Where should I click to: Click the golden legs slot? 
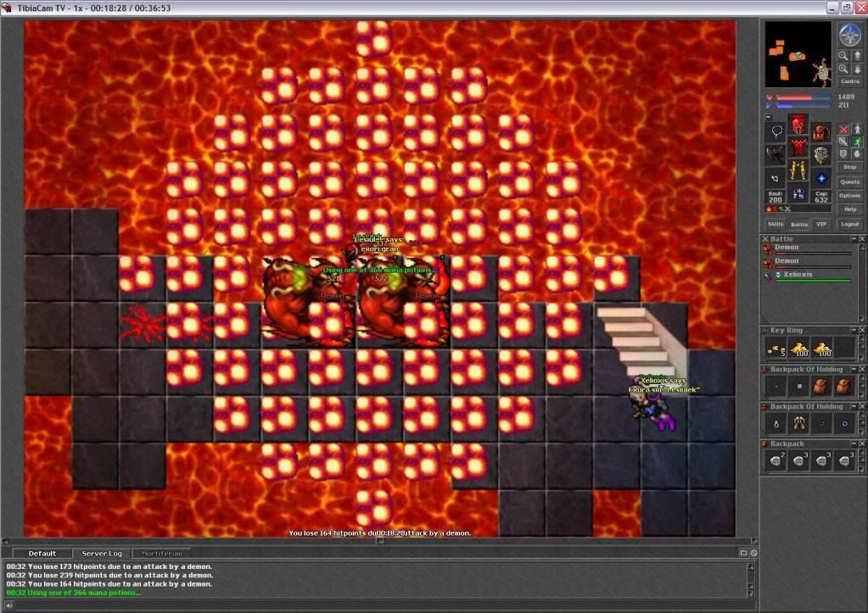coord(798,170)
